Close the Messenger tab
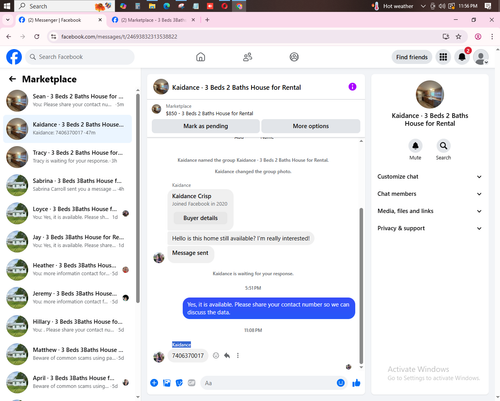 [100, 20]
